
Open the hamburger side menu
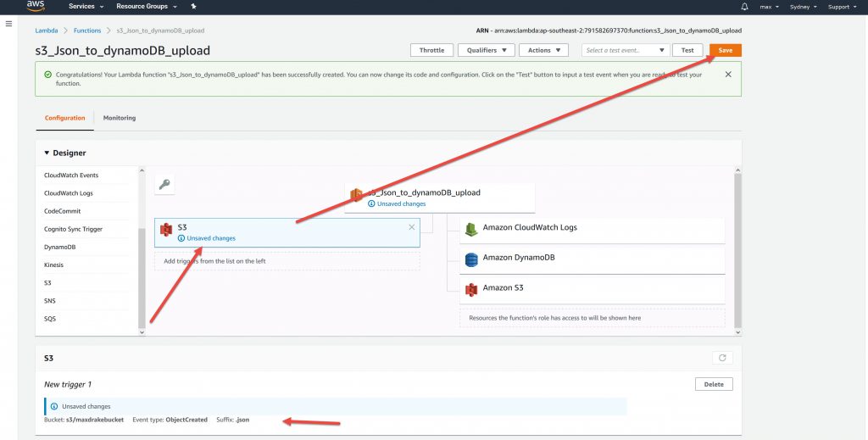tap(8, 24)
